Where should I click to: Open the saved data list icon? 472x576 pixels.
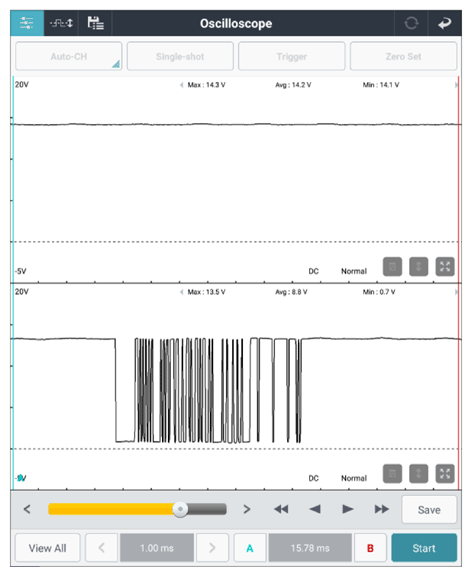(95, 23)
